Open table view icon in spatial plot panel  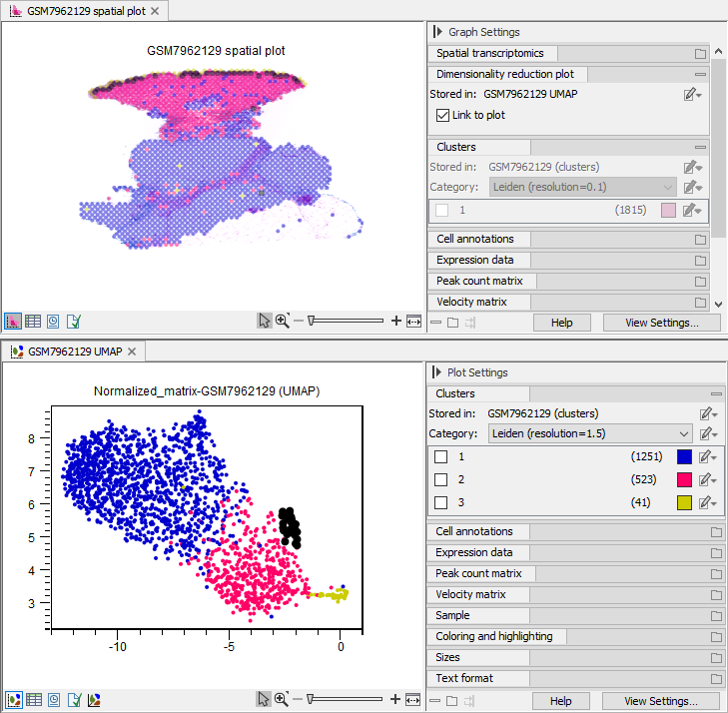(x=33, y=321)
